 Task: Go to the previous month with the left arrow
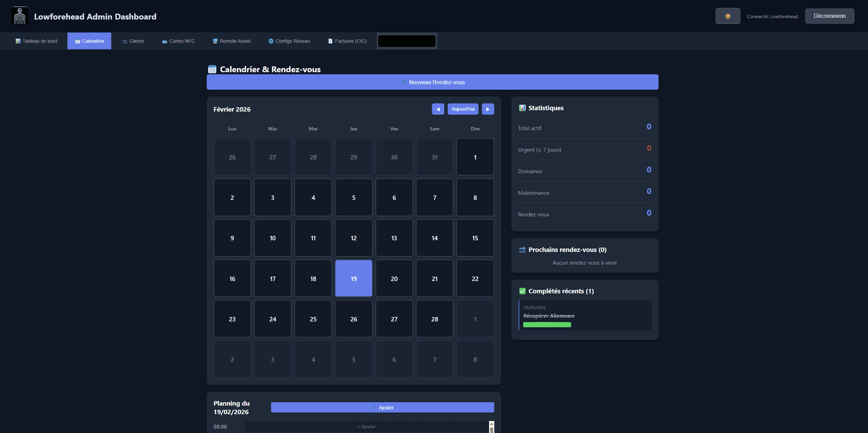[438, 109]
